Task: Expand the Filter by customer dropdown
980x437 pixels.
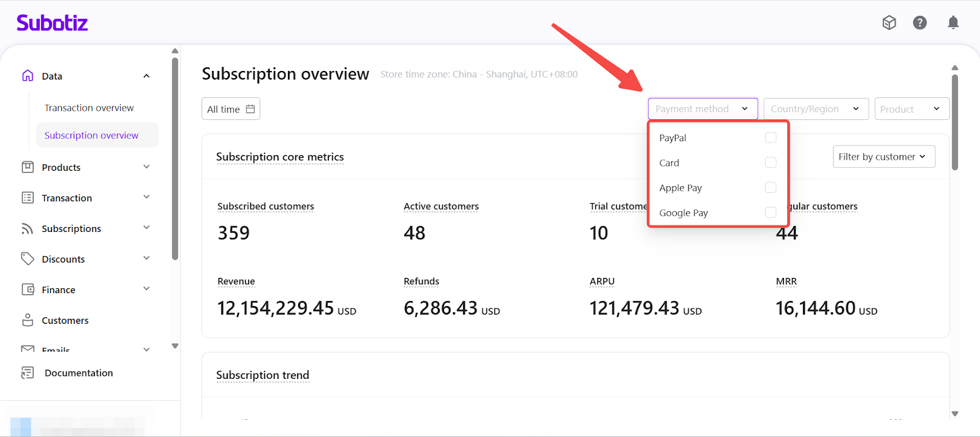Action: tap(883, 157)
